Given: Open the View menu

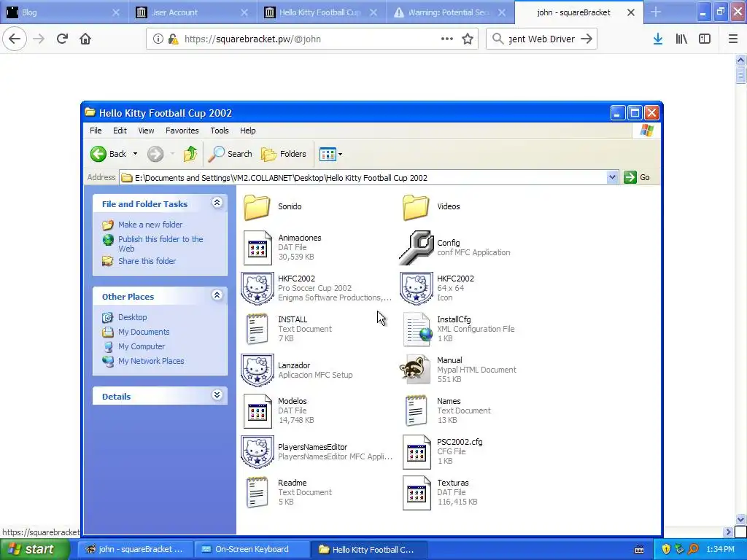Looking at the screenshot, I should (x=146, y=131).
